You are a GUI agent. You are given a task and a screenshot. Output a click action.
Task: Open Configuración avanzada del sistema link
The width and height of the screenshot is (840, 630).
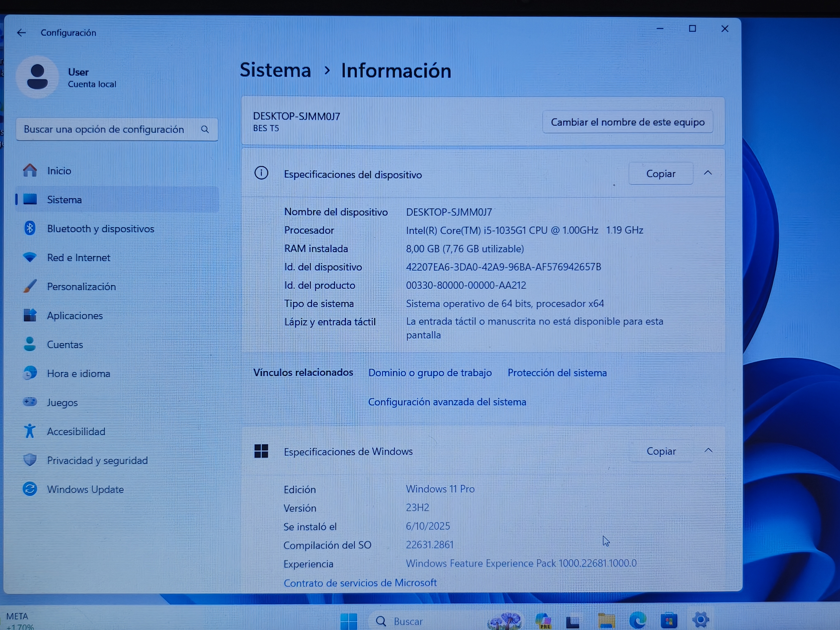(x=447, y=402)
